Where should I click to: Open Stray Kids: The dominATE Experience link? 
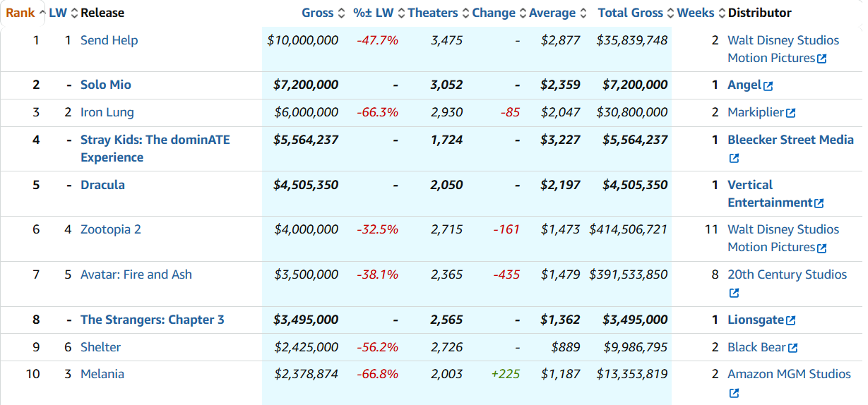155,140
